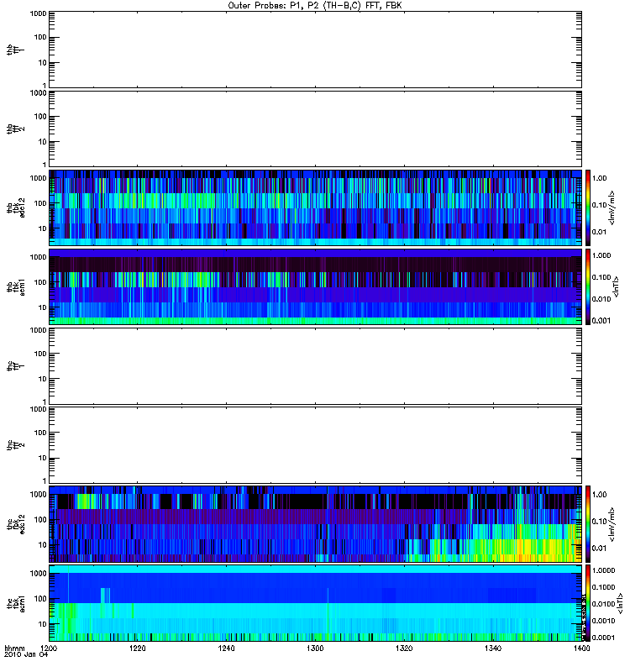Click the empty thb fff 2 plot panel
630x672 pixels.
316,129
